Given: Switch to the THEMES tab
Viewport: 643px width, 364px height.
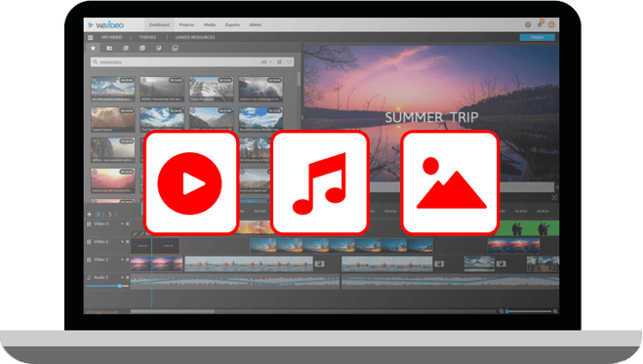Looking at the screenshot, I should coord(147,37).
